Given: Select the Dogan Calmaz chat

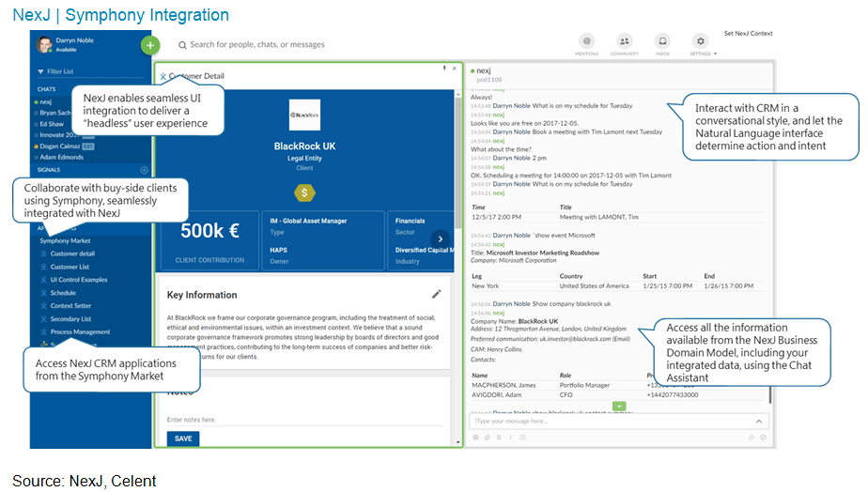Looking at the screenshot, I should click(60, 146).
